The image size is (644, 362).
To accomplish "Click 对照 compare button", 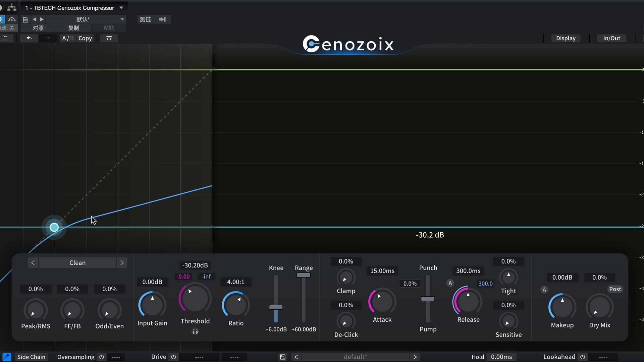I will click(38, 28).
